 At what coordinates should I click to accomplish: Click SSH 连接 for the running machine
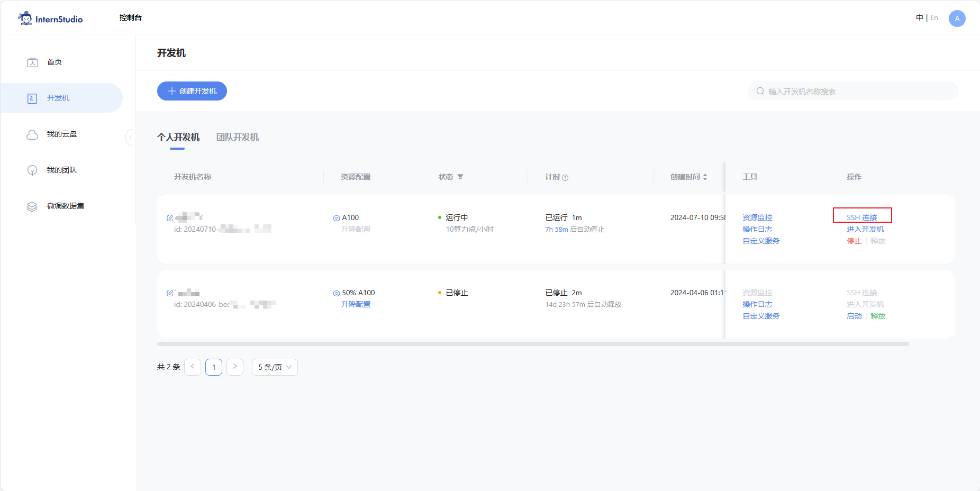click(861, 217)
